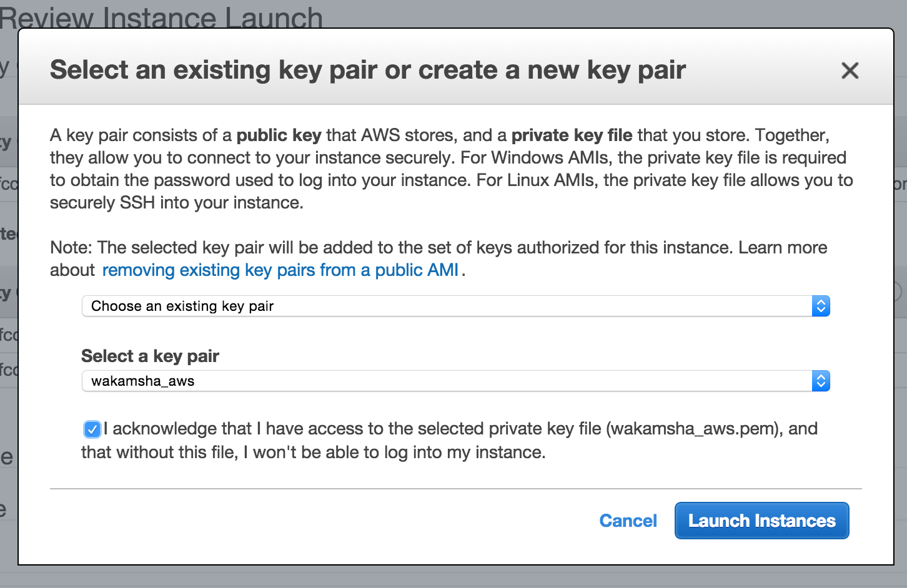Viewport: 907px width, 588px height.
Task: Click the Cancel link
Action: (628, 521)
